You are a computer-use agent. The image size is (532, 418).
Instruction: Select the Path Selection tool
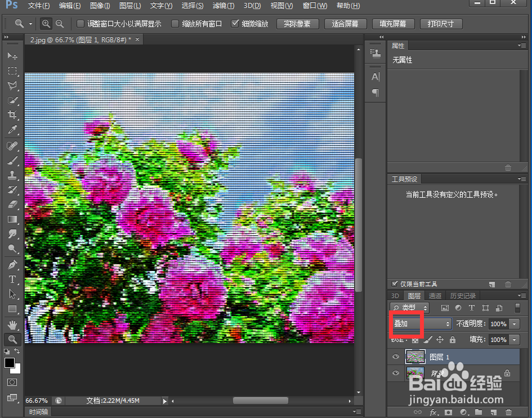(x=12, y=294)
